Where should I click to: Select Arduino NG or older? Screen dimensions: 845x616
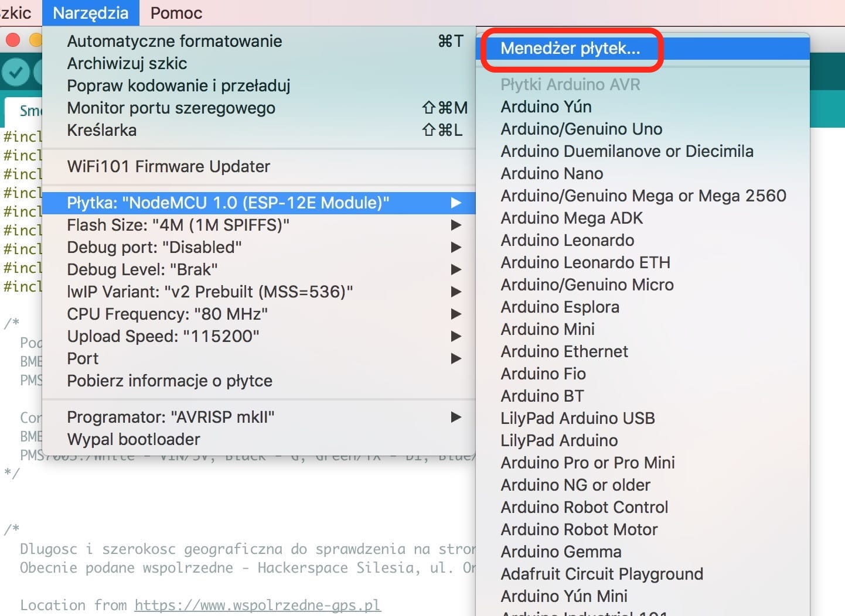643,485
